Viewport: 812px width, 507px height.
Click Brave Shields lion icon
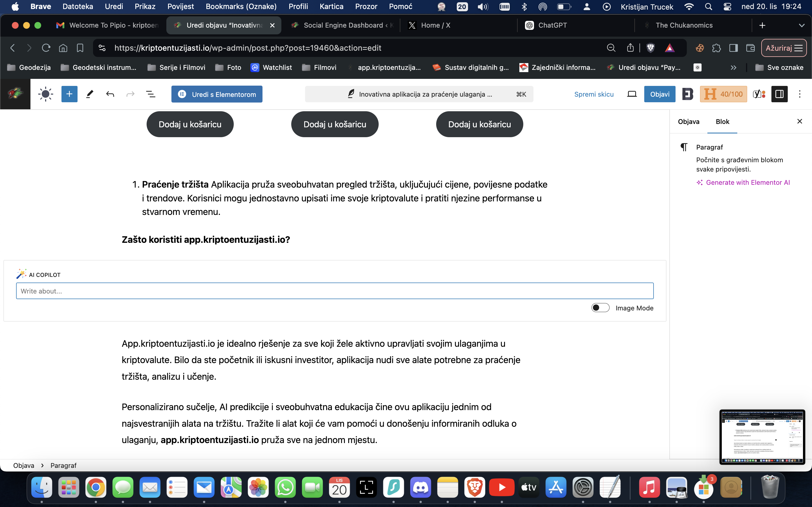coord(650,48)
